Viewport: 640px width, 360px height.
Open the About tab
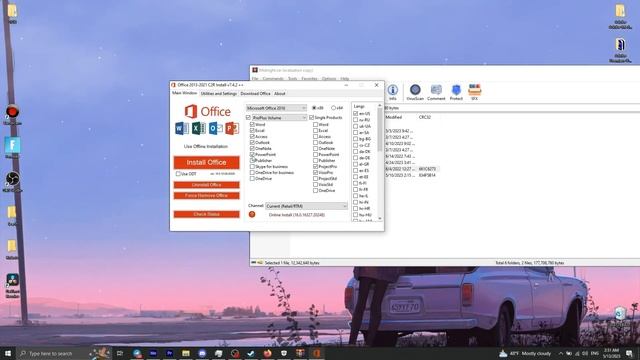[x=280, y=93]
